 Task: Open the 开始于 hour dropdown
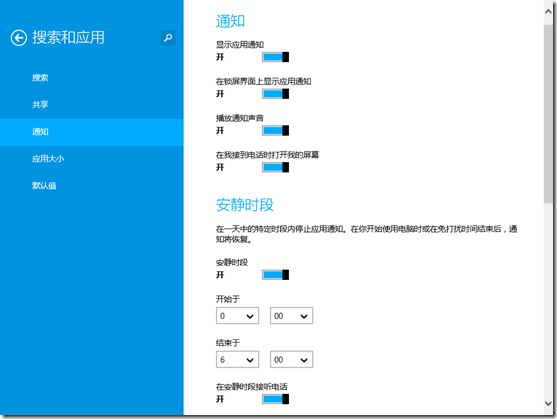[x=237, y=316]
